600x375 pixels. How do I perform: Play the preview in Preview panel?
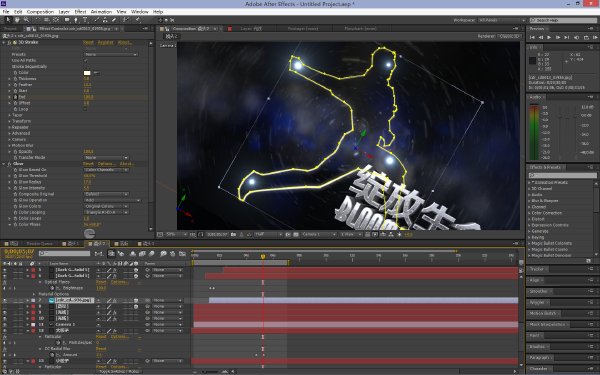pos(549,38)
